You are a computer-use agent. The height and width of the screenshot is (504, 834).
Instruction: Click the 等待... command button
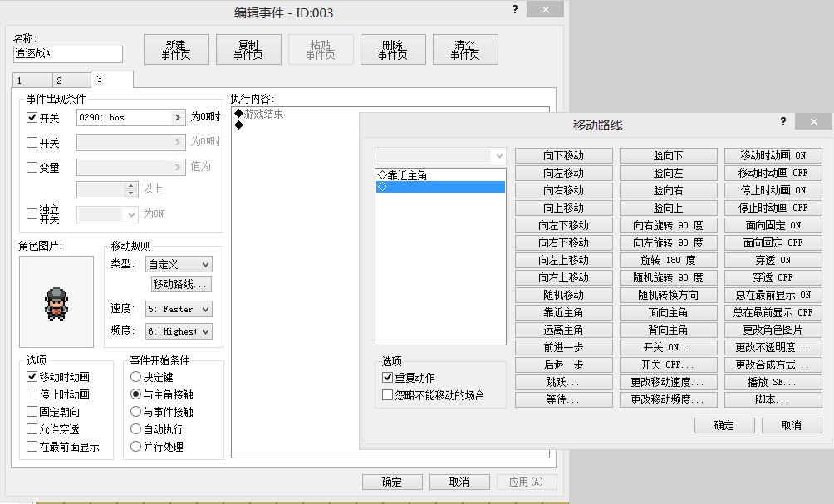[564, 400]
